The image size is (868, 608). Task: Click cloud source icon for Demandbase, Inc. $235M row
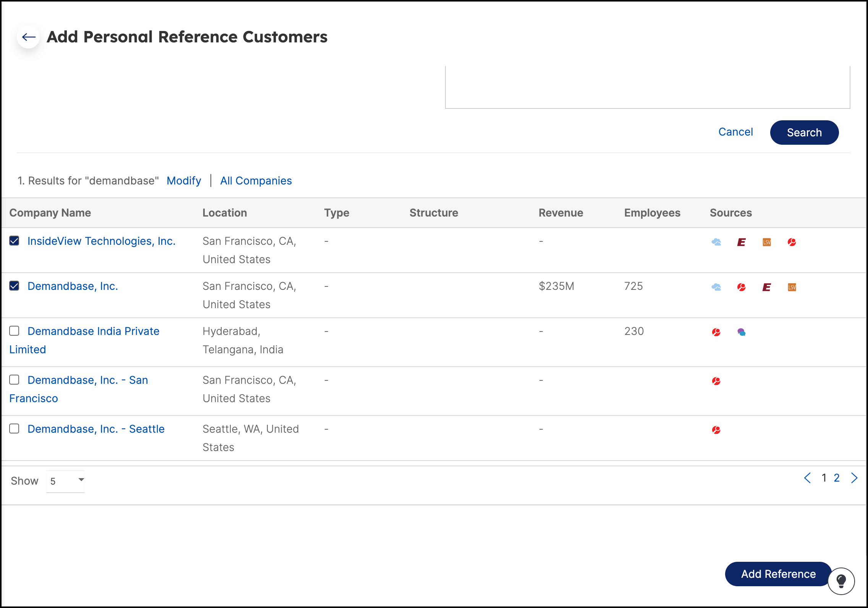716,287
